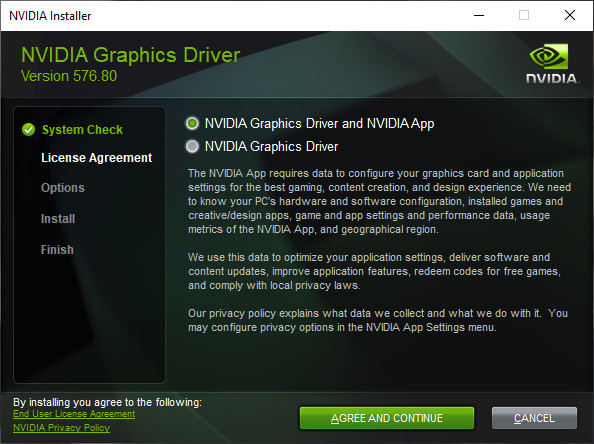Select the driver-only NVIDIA Graphics Driver radio button

click(192, 146)
